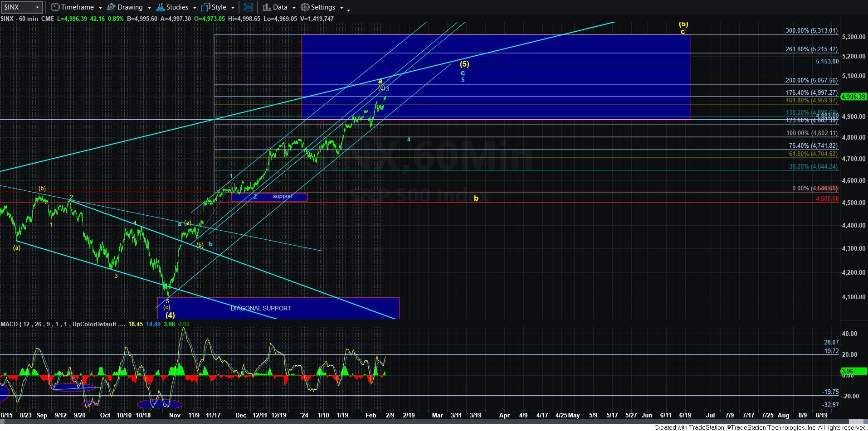Image resolution: width=868 pixels, height=431 pixels.
Task: Click the -32.57 MACD level label
Action: [830, 405]
